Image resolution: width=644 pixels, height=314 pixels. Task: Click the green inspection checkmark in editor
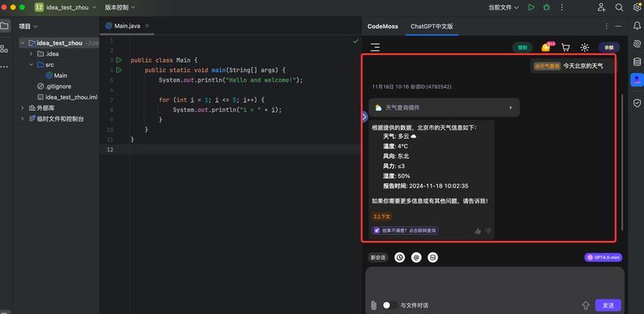point(355,41)
